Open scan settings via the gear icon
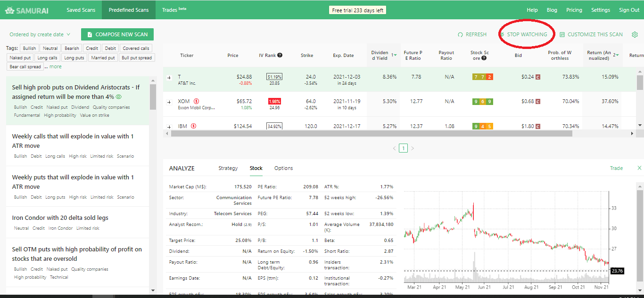The image size is (644, 298). tap(635, 34)
